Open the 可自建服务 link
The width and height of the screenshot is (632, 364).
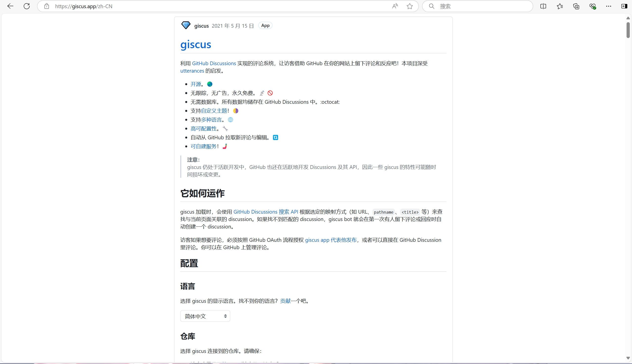(204, 146)
